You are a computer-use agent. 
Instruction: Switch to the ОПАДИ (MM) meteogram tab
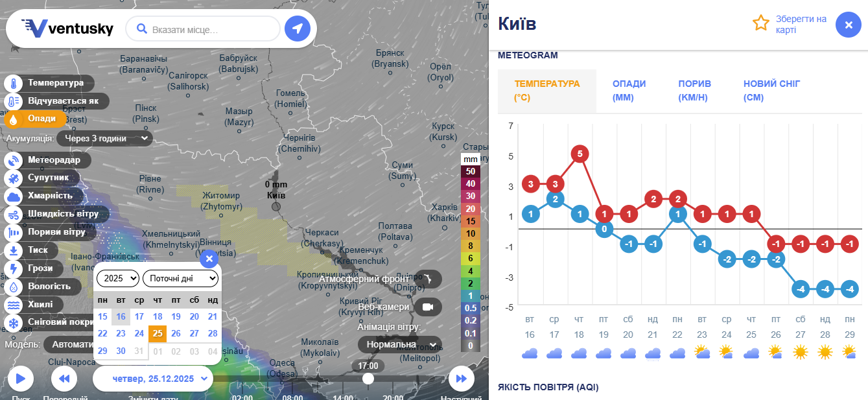(x=629, y=91)
